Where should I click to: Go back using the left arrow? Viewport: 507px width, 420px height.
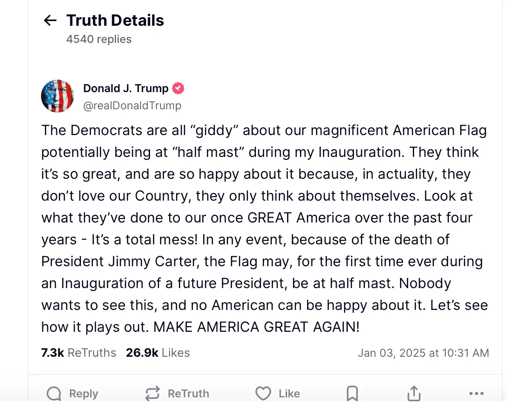click(50, 20)
